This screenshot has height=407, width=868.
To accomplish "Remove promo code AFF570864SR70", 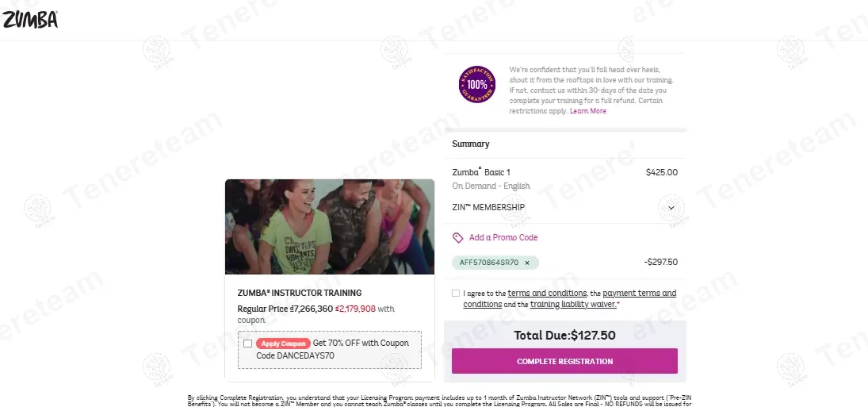I will click(527, 263).
